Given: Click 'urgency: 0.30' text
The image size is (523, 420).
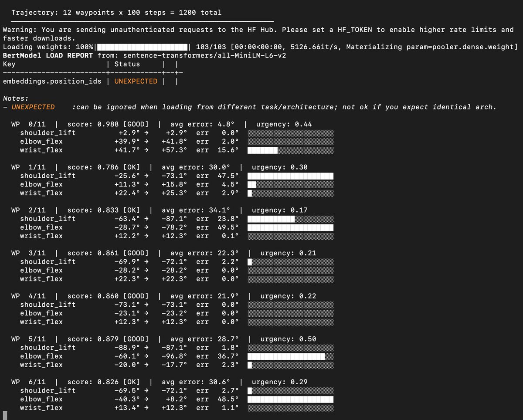Looking at the screenshot, I should (x=280, y=167).
